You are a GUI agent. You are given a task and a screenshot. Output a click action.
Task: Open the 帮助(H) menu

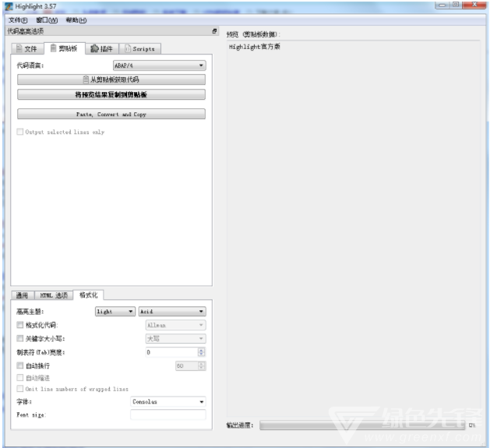pos(76,20)
